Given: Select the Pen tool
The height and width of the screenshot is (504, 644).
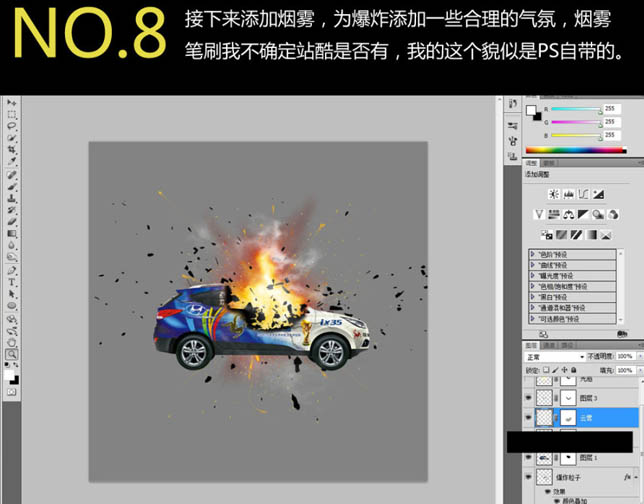Looking at the screenshot, I should 12,271.
